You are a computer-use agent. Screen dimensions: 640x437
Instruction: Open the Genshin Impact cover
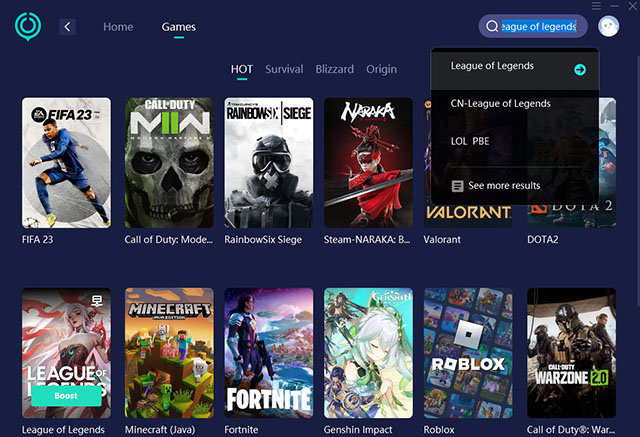point(368,353)
